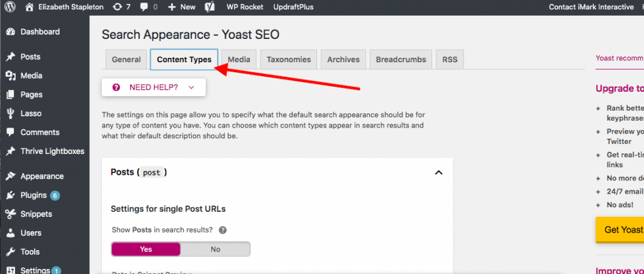Viewport: 644px width, 274px height.
Task: Set Show Posts in search results to Yes
Action: (x=146, y=249)
